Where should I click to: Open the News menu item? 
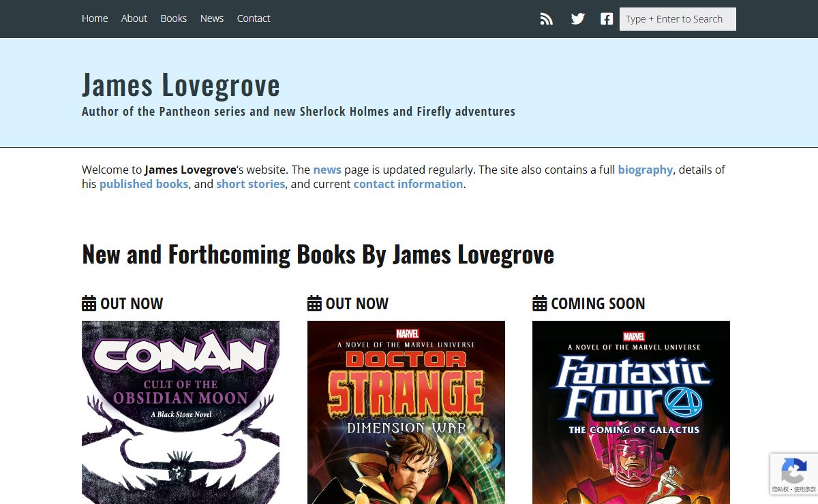212,18
